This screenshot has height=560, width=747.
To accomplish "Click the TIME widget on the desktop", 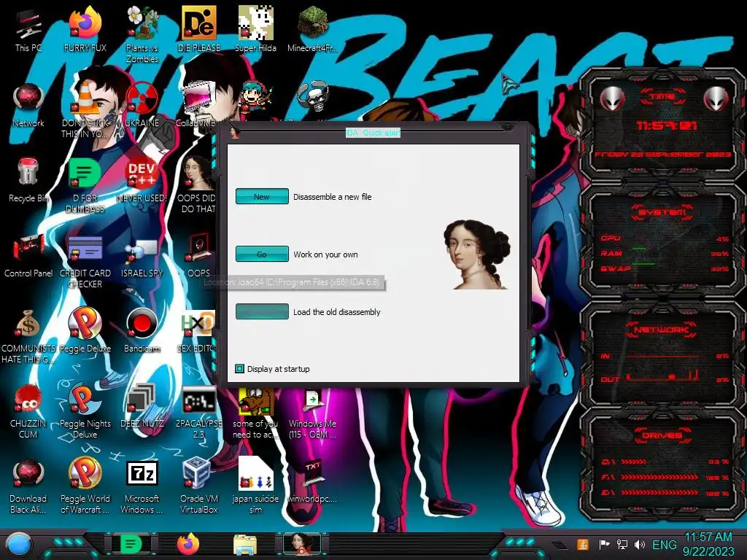I will pos(662,125).
